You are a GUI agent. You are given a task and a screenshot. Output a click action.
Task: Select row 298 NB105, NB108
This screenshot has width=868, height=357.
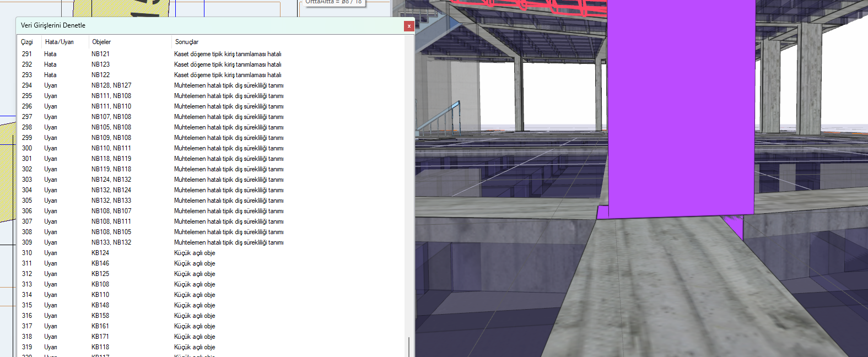pyautogui.click(x=211, y=127)
